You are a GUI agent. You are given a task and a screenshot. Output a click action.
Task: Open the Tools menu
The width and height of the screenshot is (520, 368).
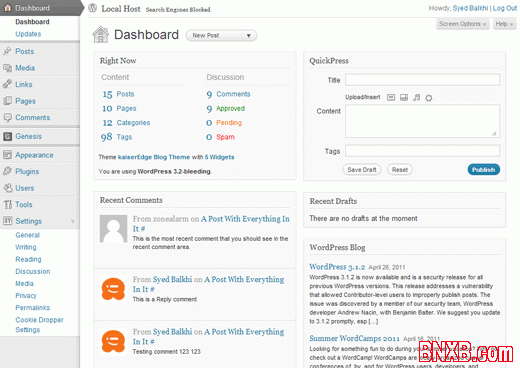tap(24, 204)
